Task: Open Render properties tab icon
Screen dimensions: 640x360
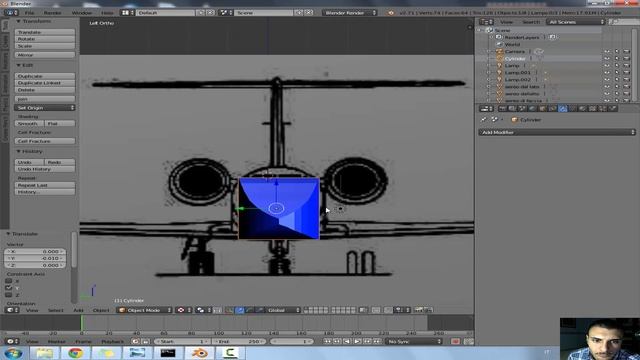Action: coord(503,109)
